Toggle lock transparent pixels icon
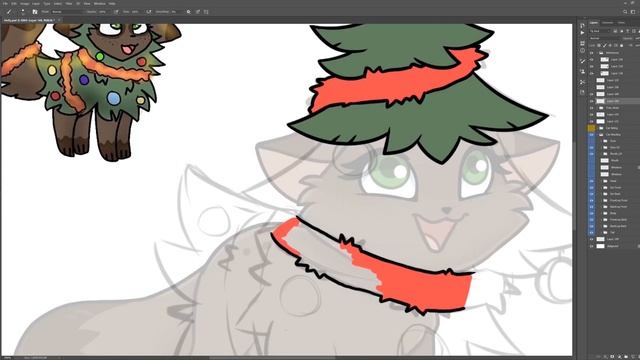Viewport: 640px width, 360px height. click(x=599, y=45)
